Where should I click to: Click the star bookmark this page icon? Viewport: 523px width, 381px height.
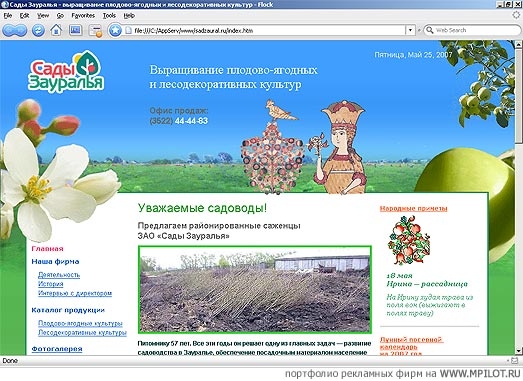point(115,30)
